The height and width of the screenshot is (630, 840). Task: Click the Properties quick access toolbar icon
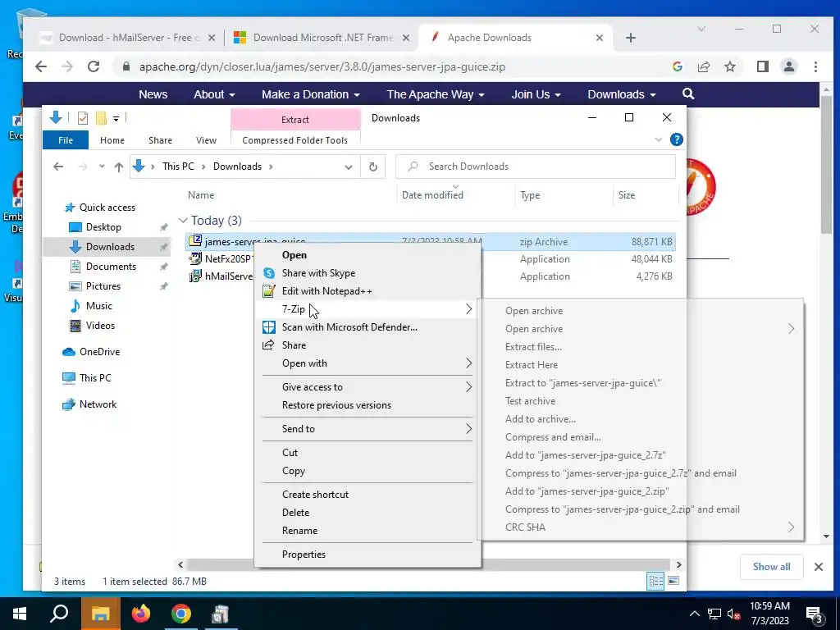(83, 118)
